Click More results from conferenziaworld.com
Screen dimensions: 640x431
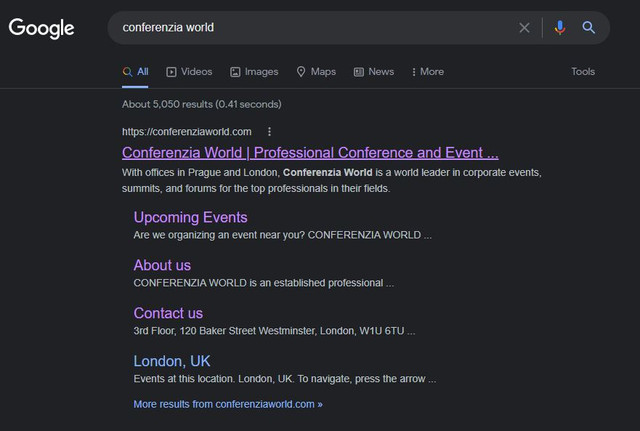click(228, 404)
